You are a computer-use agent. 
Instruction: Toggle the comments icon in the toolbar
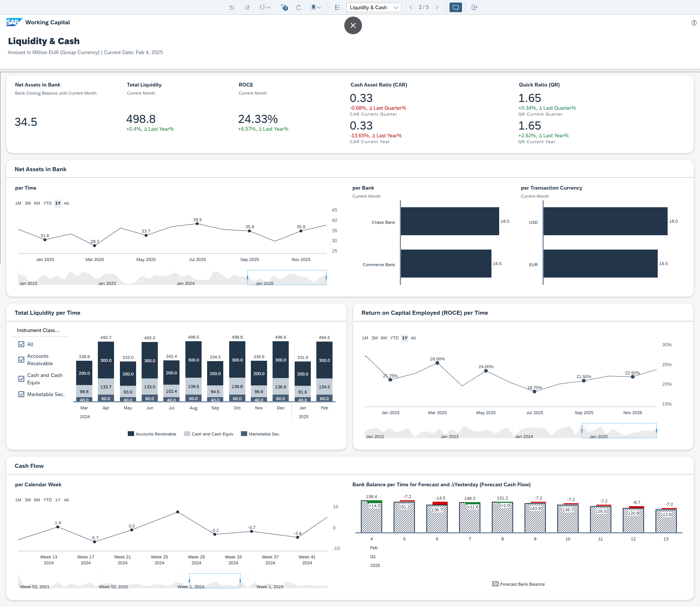[455, 7]
